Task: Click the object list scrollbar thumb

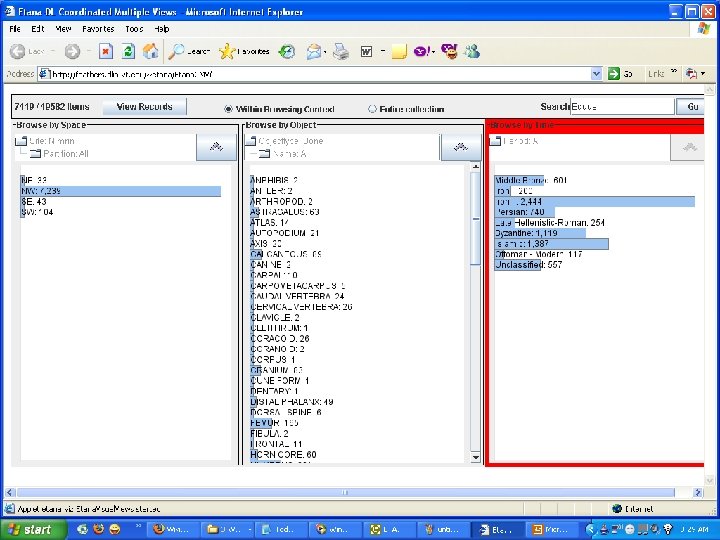Action: (x=475, y=219)
